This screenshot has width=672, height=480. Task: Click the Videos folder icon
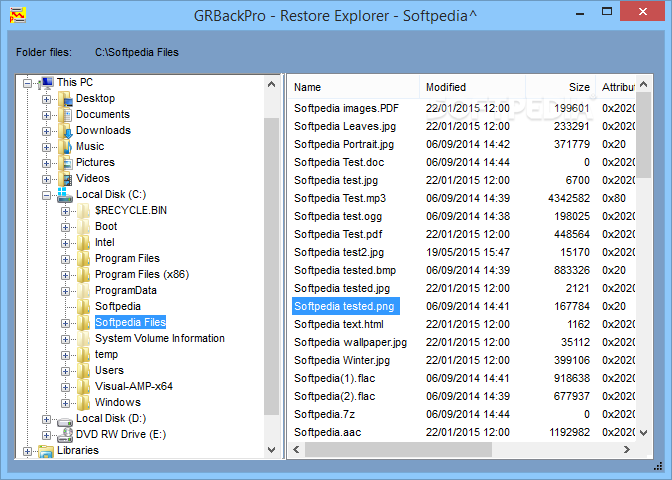pyautogui.click(x=65, y=179)
